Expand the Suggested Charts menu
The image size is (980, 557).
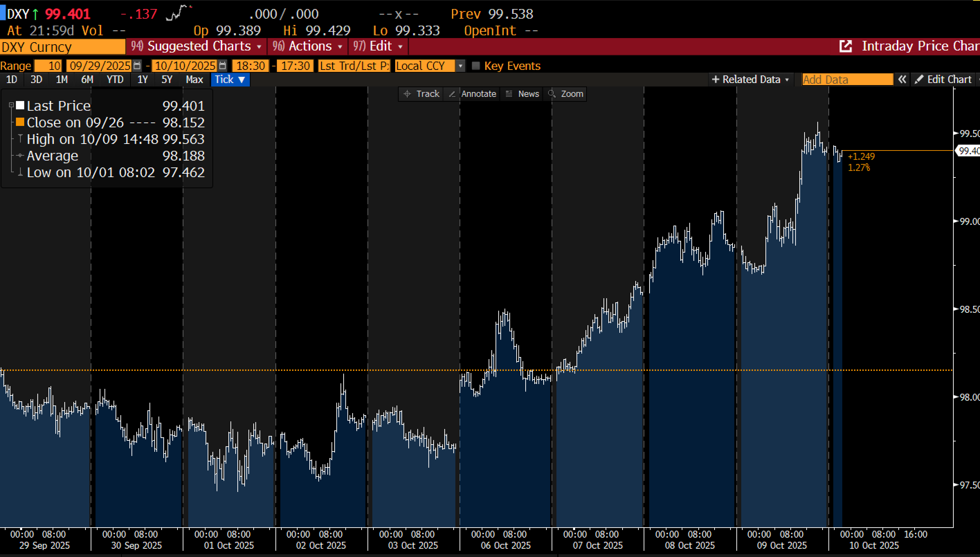pos(197,46)
